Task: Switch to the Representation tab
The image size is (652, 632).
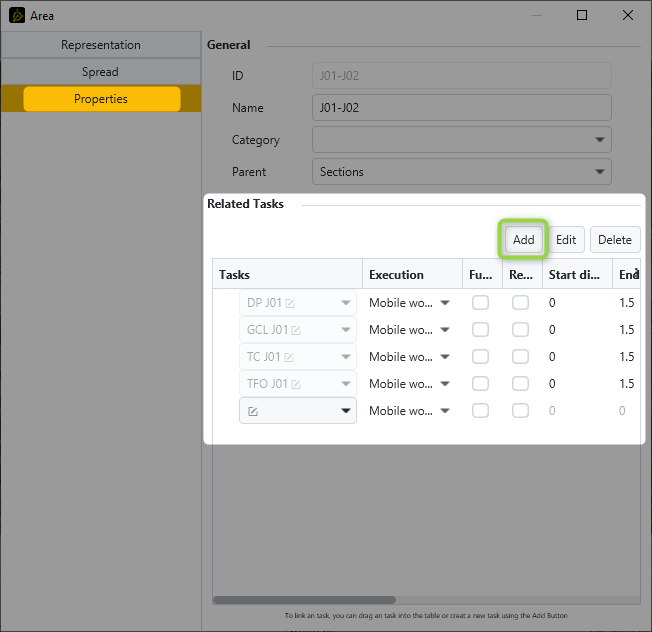Action: pos(101,45)
